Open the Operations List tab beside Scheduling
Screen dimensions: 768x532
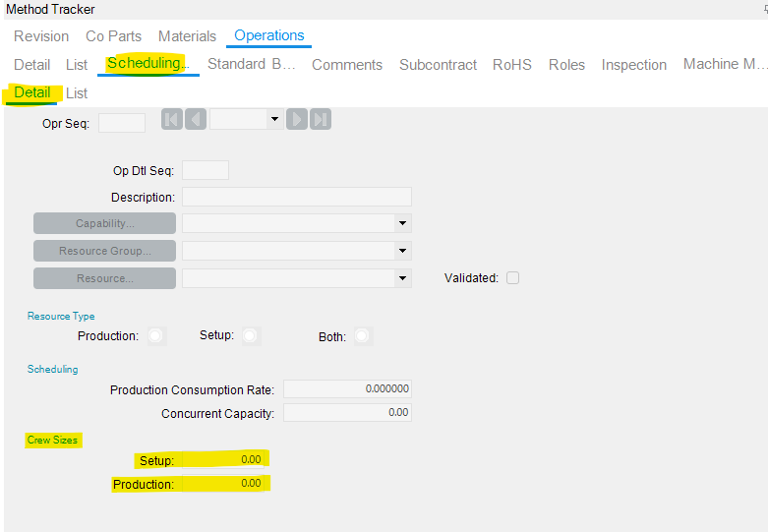[x=77, y=65]
